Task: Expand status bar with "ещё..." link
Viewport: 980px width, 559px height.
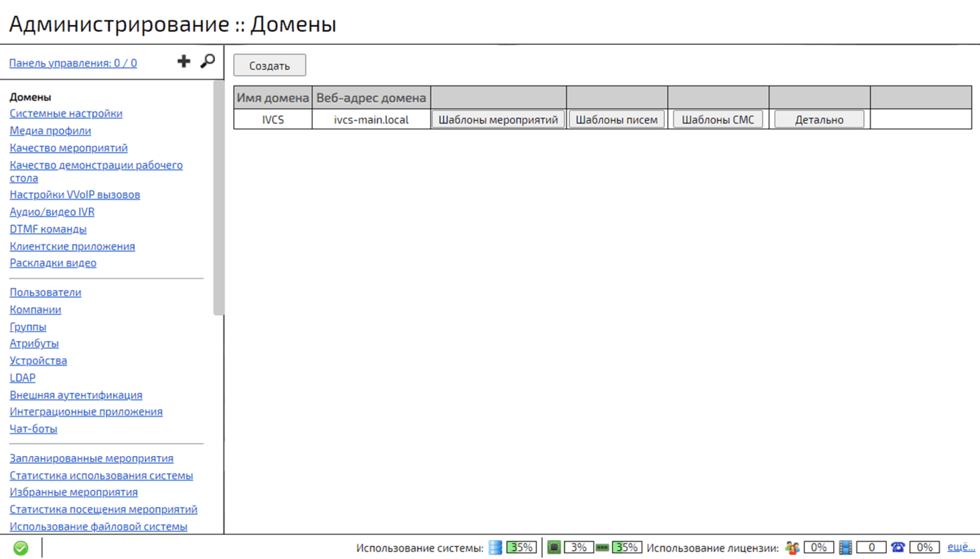Action: click(x=960, y=547)
